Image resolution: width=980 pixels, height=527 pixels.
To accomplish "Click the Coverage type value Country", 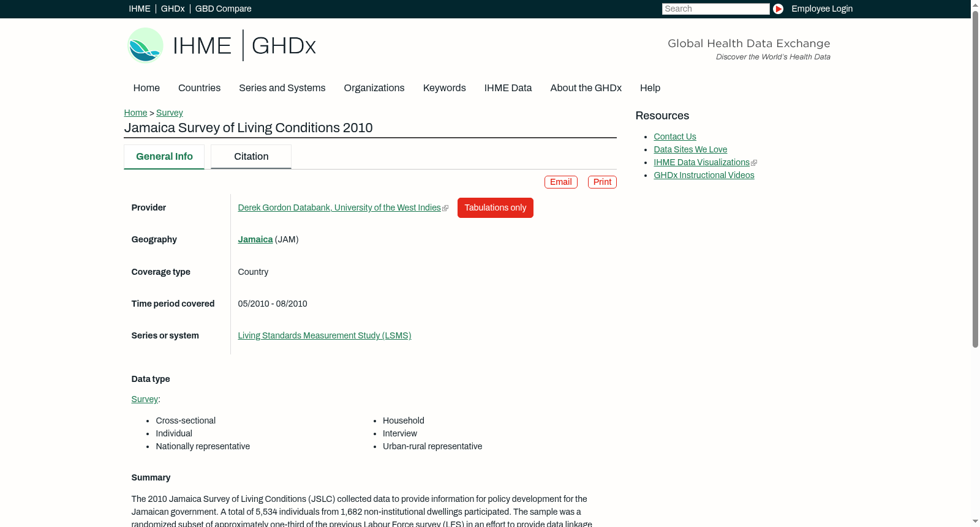I will click(x=253, y=272).
